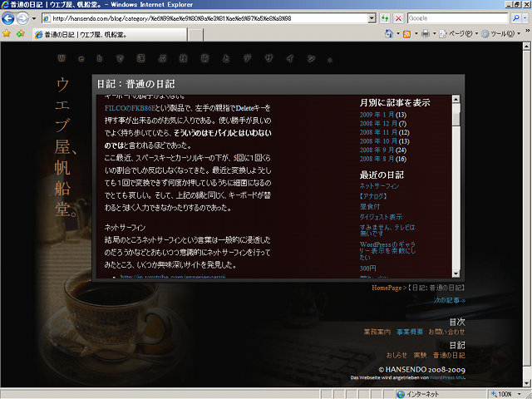Image resolution: width=532 pixels, height=399 pixels.
Task: Open the address bar URL history dropdown
Action: 372,17
